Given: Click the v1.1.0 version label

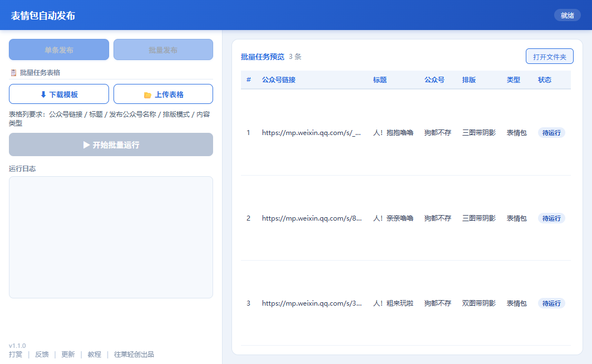Looking at the screenshot, I should pyautogui.click(x=17, y=346).
